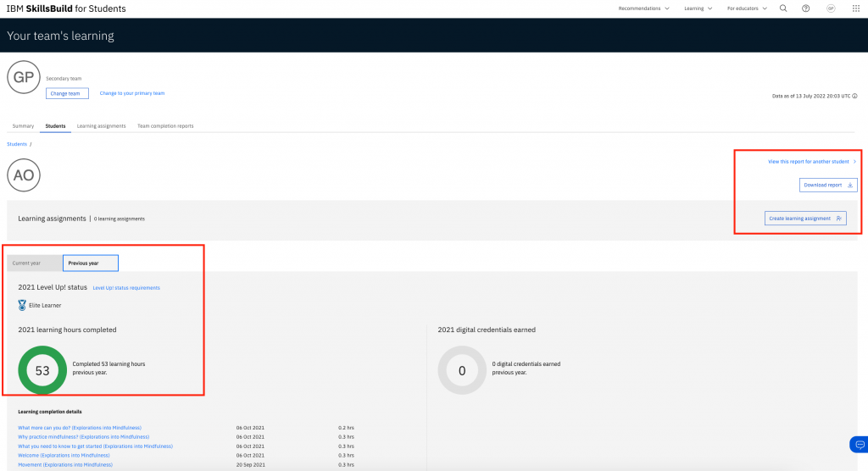Open the help question mark icon
Viewport: 868px width, 471px height.
(x=806, y=8)
